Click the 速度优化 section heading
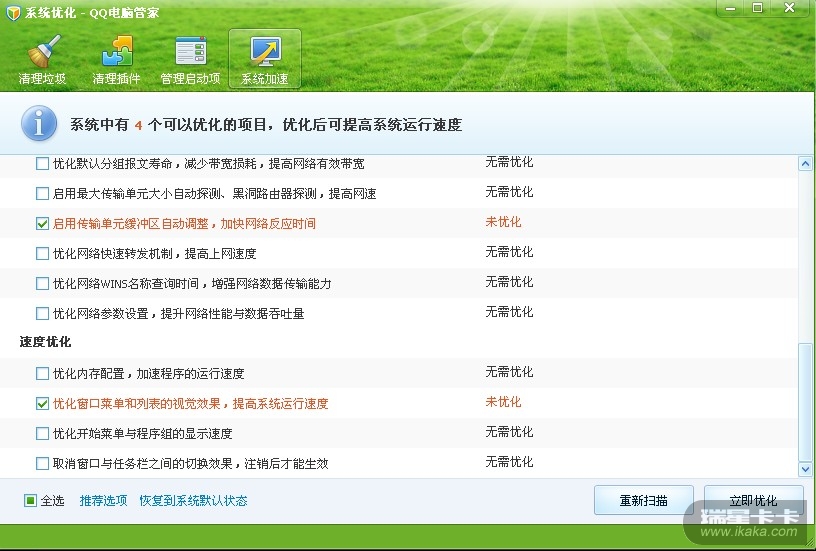The height and width of the screenshot is (551, 816). (45, 342)
